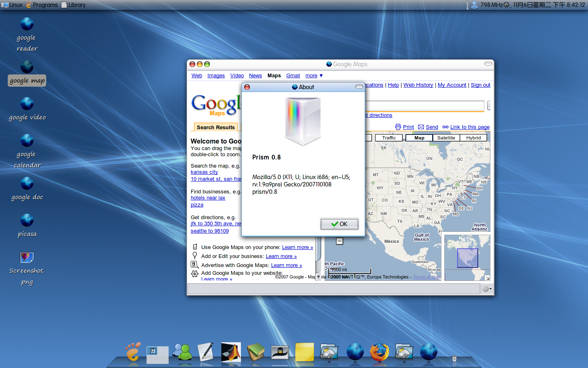Viewport: 588px width, 368px height.
Task: Click the clock in top panel
Action: (549, 5)
